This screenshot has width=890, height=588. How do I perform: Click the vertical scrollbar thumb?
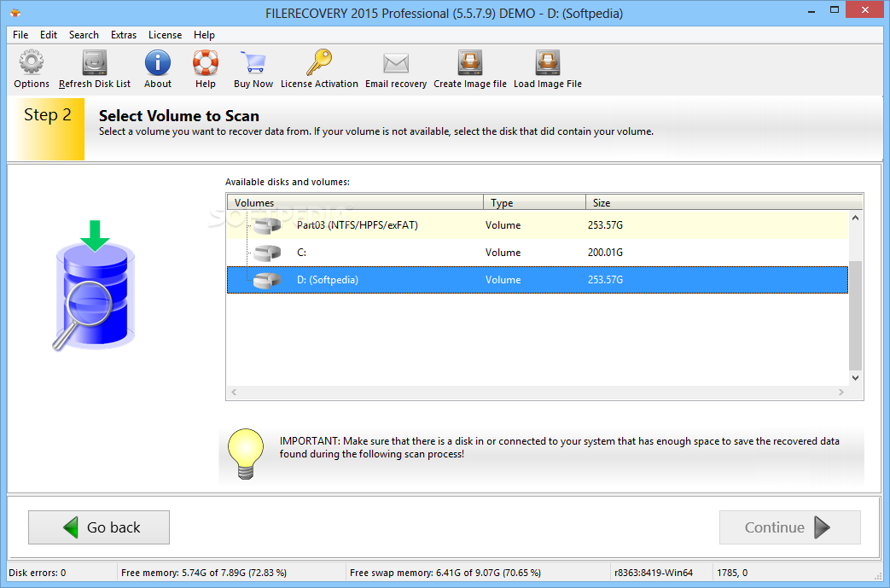tap(855, 315)
